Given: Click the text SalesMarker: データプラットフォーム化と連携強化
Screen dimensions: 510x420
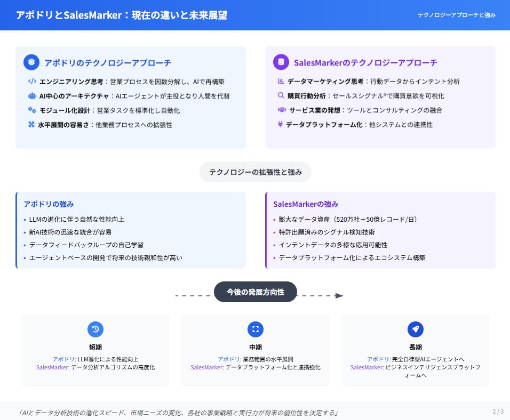Looking at the screenshot, I should 256,367.
